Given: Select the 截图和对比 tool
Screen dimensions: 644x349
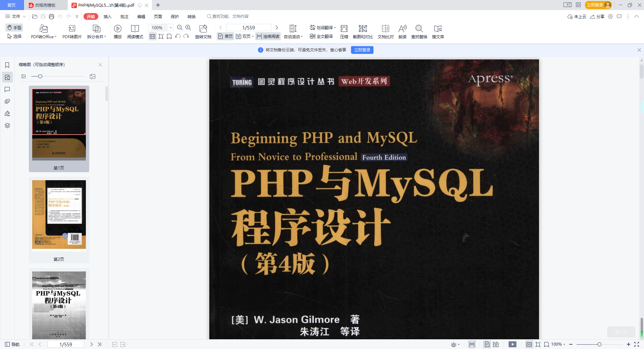Looking at the screenshot, I should (363, 29).
